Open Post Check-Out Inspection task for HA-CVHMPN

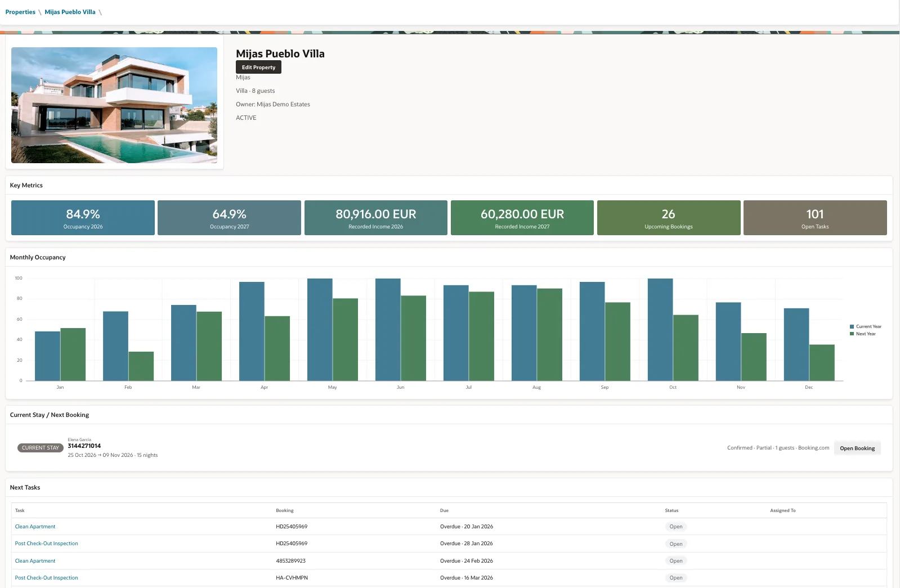pyautogui.click(x=46, y=578)
